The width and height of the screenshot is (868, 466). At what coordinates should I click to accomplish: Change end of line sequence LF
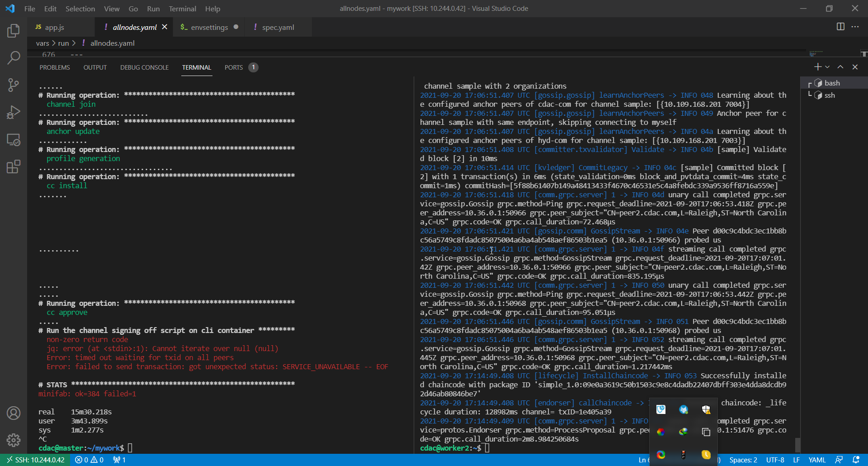click(x=796, y=460)
